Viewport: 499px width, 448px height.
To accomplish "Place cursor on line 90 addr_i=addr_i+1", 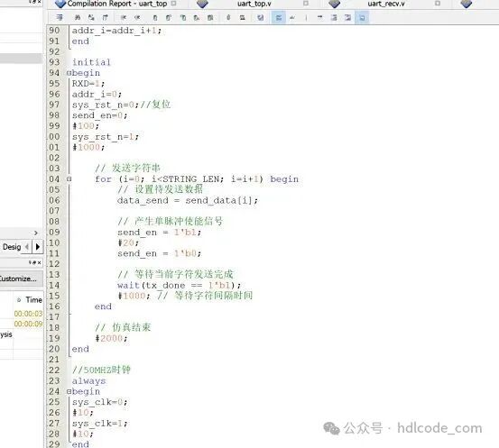I will pos(116,31).
